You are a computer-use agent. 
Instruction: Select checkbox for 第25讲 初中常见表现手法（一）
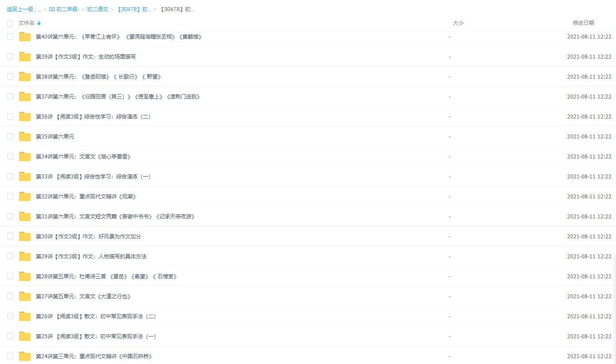click(x=10, y=336)
